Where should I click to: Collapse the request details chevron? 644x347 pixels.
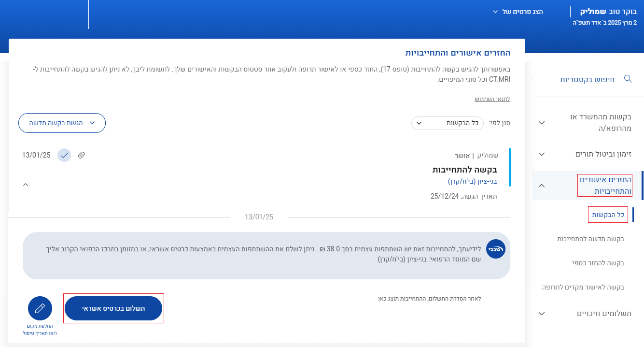pyautogui.click(x=26, y=184)
